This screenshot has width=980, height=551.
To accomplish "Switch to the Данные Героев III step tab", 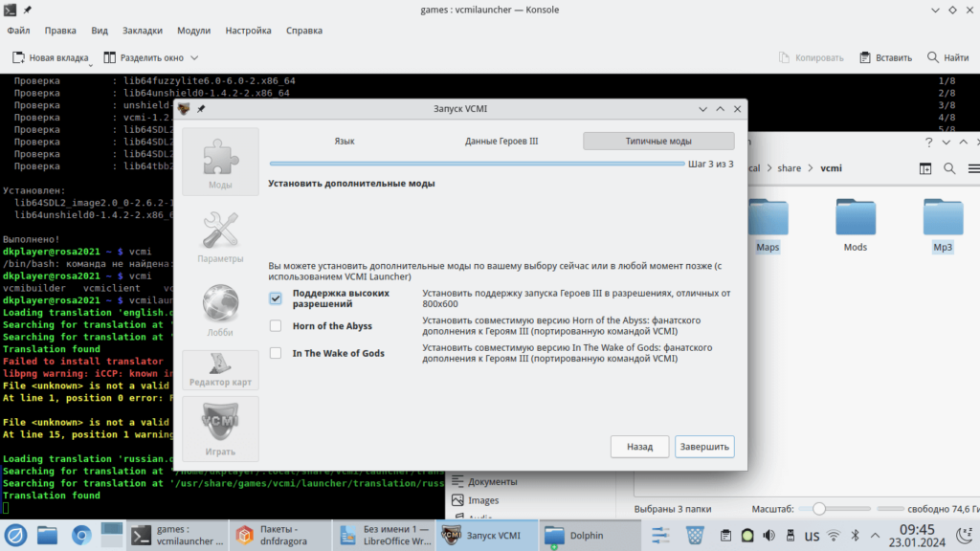I will coord(501,142).
